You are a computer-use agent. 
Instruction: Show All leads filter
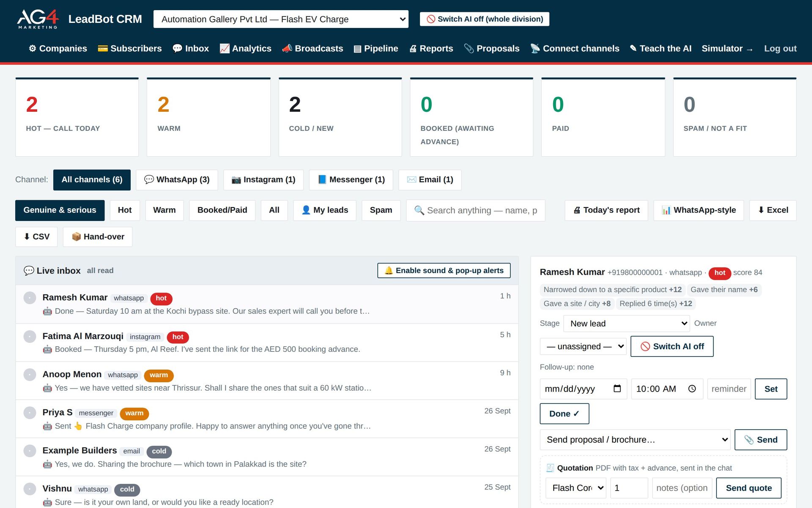click(274, 210)
